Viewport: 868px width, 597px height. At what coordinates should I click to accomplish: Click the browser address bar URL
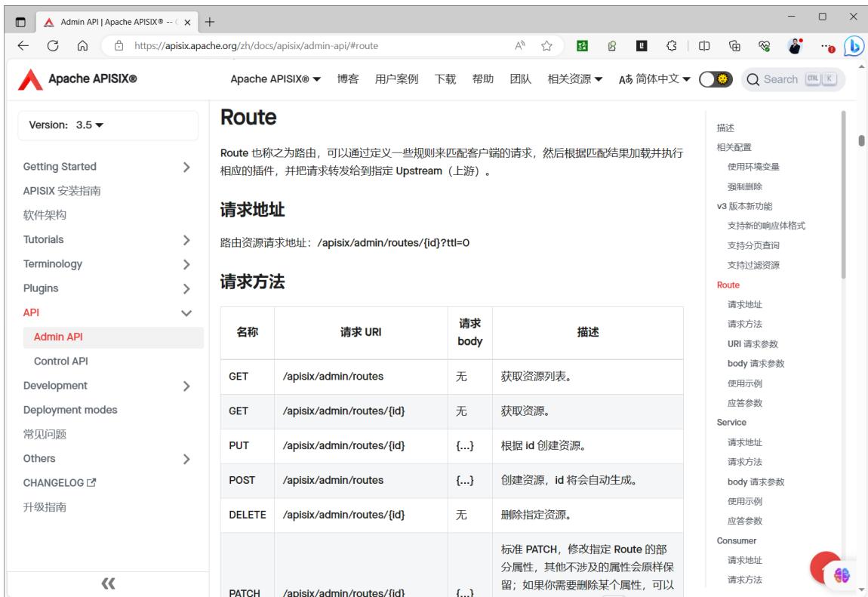tap(257, 46)
